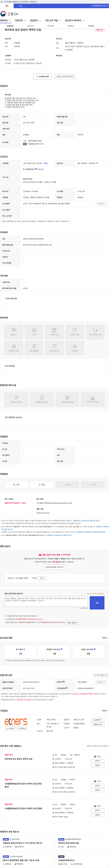Click 보기 button beside 이메일
This screenshot has height=868, width=109.
42,578
